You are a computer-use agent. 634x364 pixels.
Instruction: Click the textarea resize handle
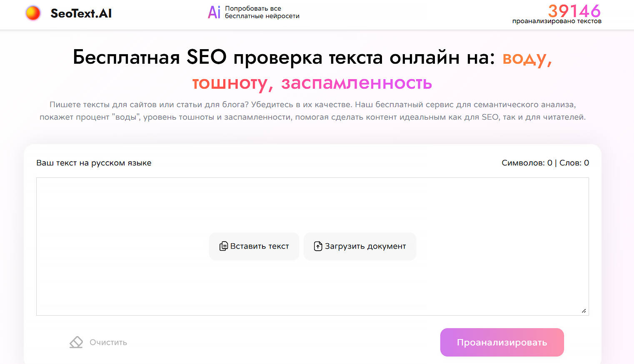584,311
